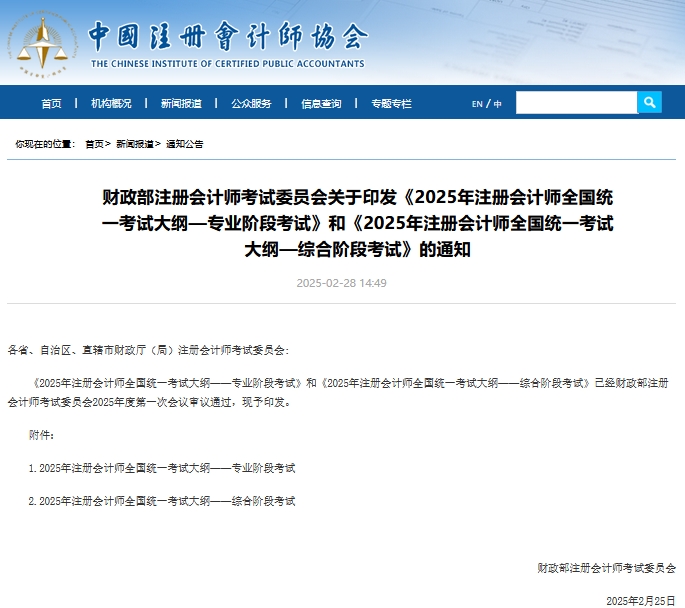Select the 专题专栏 navigation item

(391, 104)
